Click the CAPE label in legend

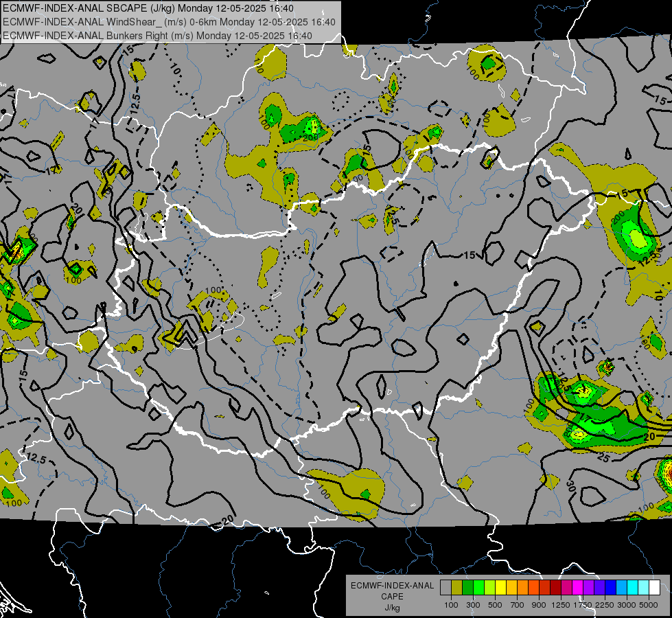click(x=392, y=597)
